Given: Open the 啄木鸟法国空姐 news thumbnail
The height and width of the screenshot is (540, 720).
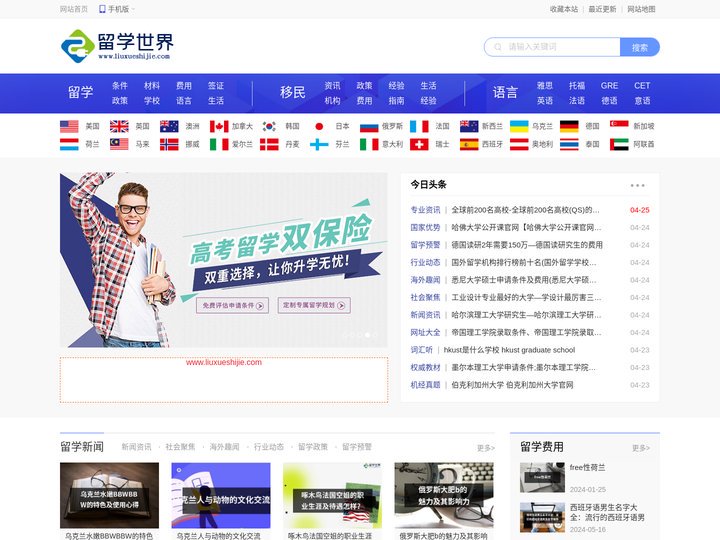Looking at the screenshot, I should click(x=332, y=495).
